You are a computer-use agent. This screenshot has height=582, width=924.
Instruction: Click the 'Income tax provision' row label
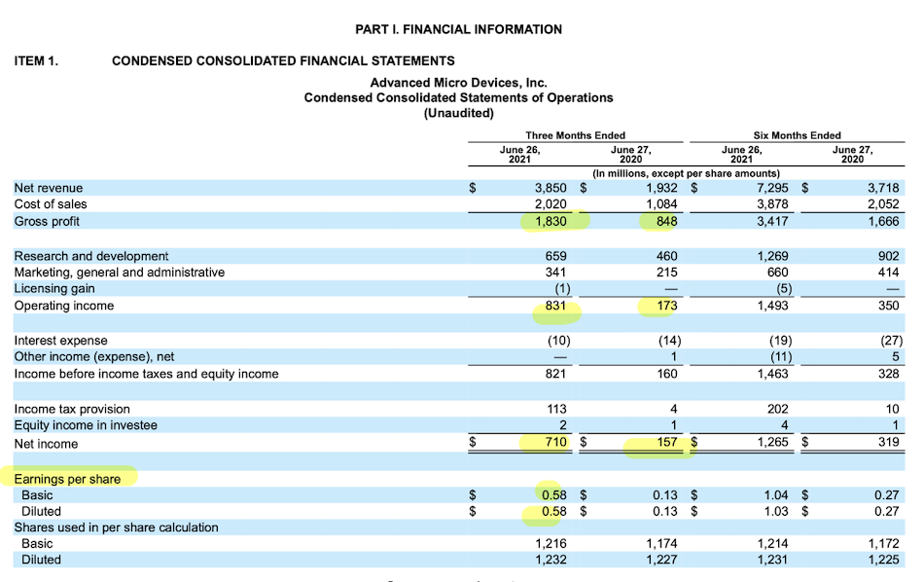tap(72, 409)
